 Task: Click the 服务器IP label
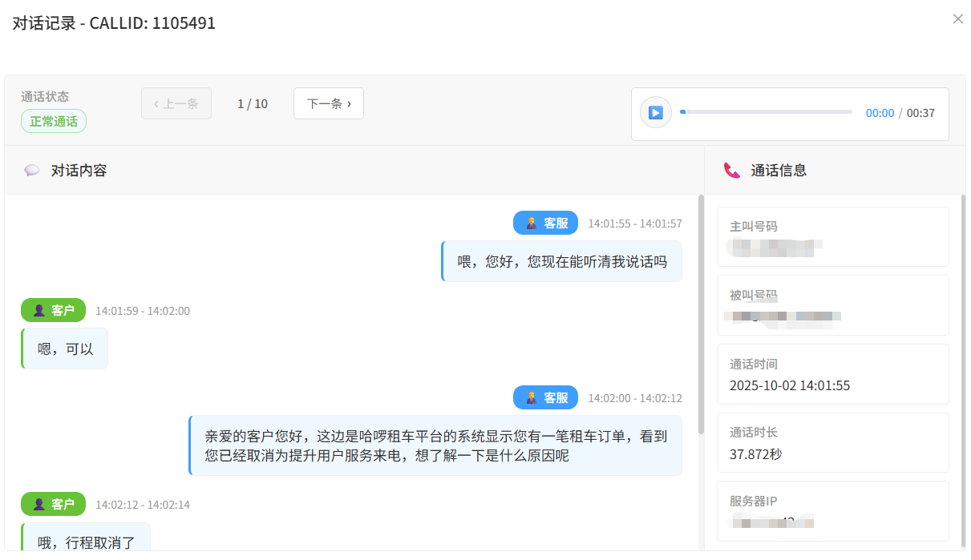754,501
